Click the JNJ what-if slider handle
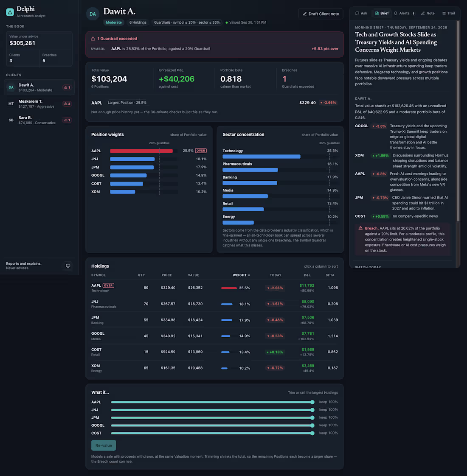This screenshot has width=467, height=476. 312,410
